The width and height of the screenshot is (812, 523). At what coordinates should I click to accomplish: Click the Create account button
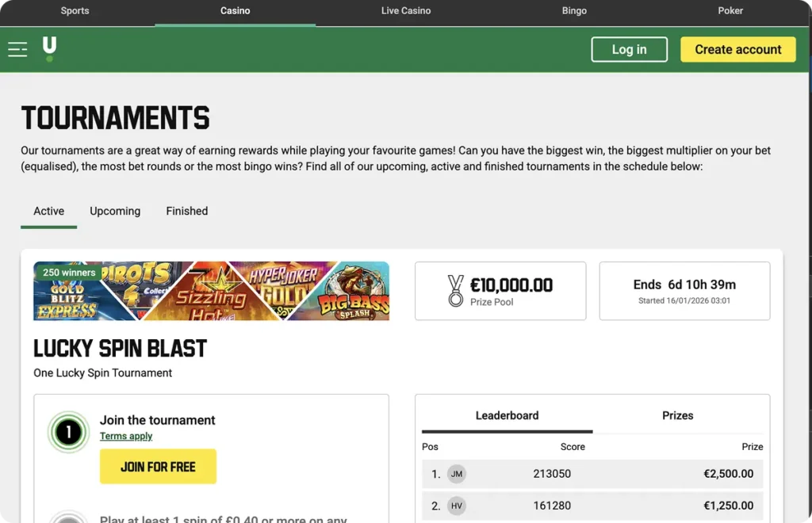point(737,49)
